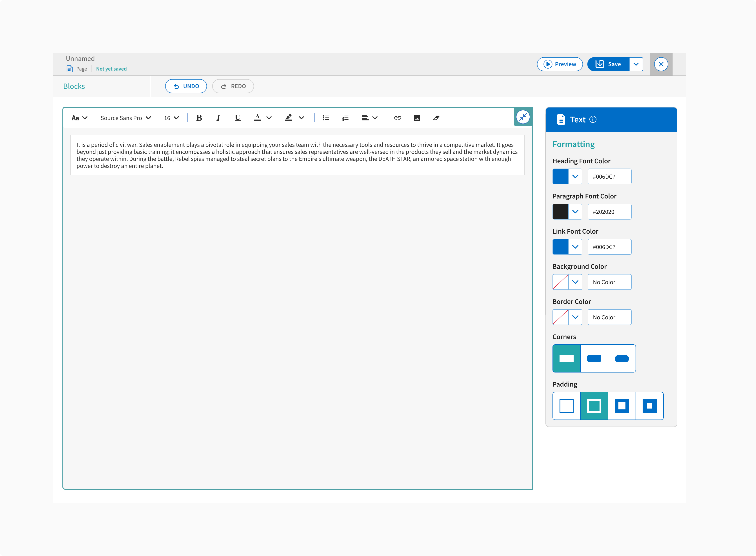Click the Heading Font Color hex field
The height and width of the screenshot is (556, 756).
coord(609,177)
